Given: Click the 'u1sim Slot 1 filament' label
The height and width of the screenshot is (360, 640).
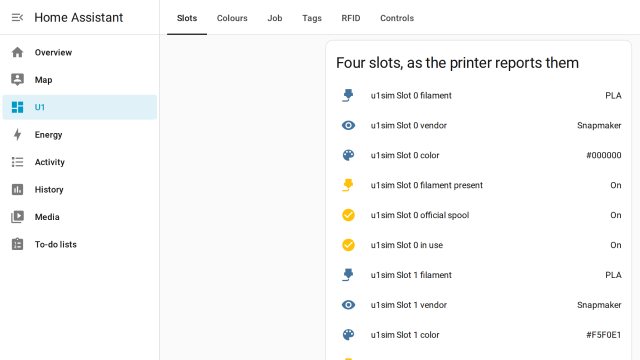Looking at the screenshot, I should pyautogui.click(x=411, y=275).
